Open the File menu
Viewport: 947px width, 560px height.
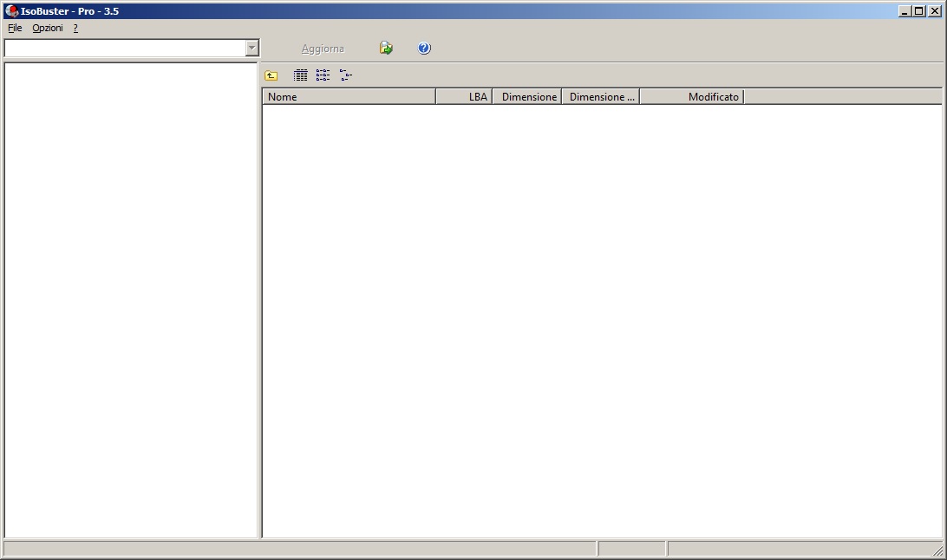click(15, 29)
